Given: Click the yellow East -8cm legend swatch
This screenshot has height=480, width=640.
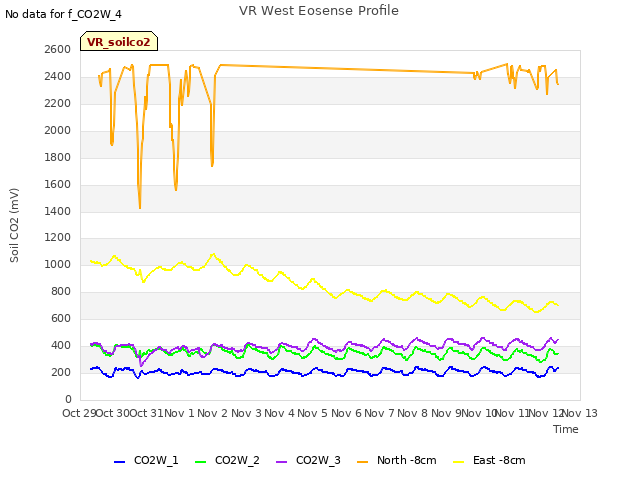Looking at the screenshot, I should pos(459,462).
